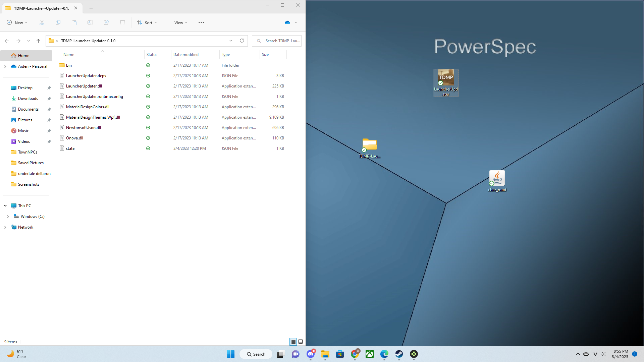The image size is (644, 362).
Task: Click the Cut scissors icon in toolbar
Action: pyautogui.click(x=42, y=22)
